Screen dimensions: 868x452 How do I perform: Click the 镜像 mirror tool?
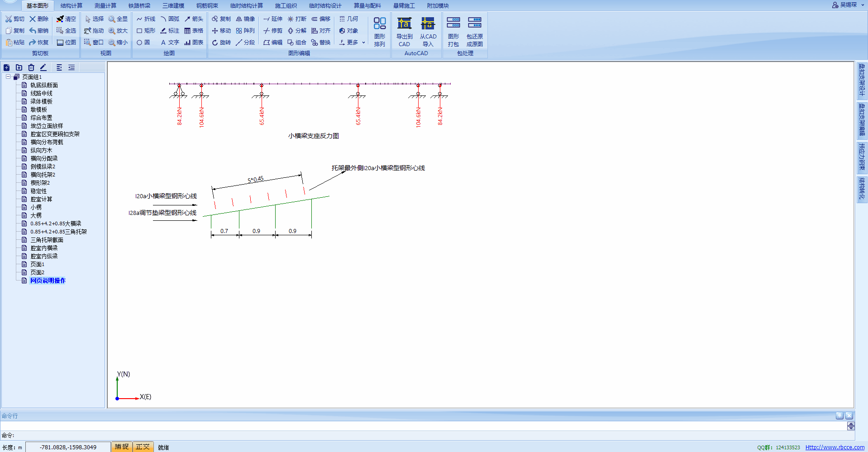pos(245,19)
